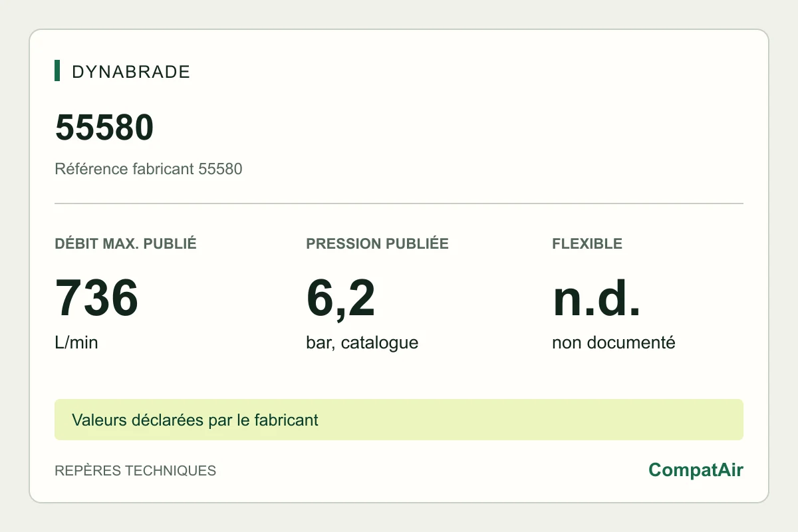Click the Référence fabricant 55580 text

(x=148, y=169)
